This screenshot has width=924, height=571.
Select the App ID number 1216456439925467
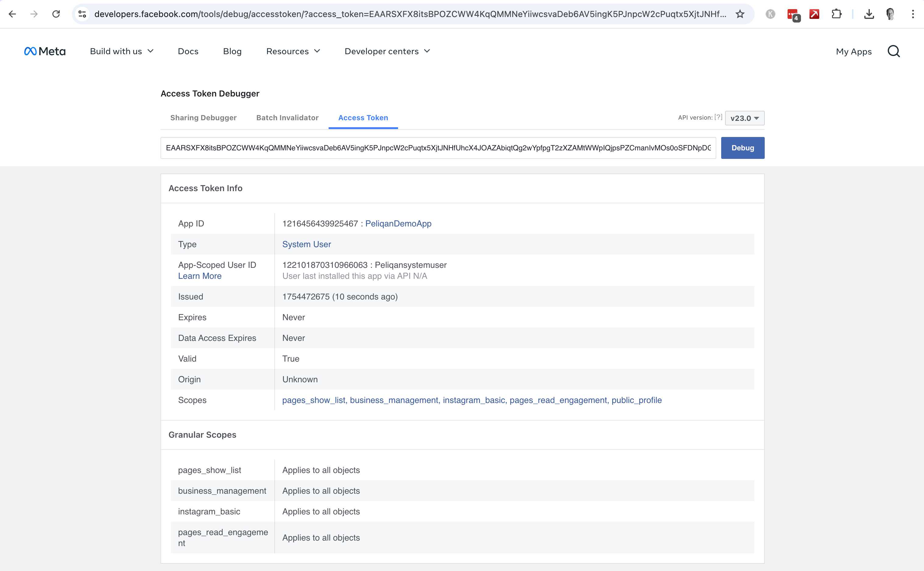tap(320, 224)
